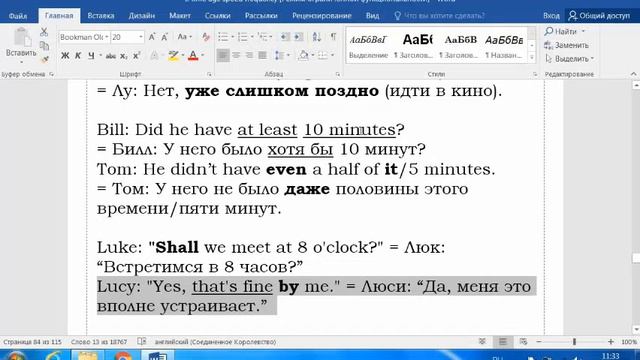Switch to the Дизайн tab
The height and width of the screenshot is (360, 640).
coord(142,16)
